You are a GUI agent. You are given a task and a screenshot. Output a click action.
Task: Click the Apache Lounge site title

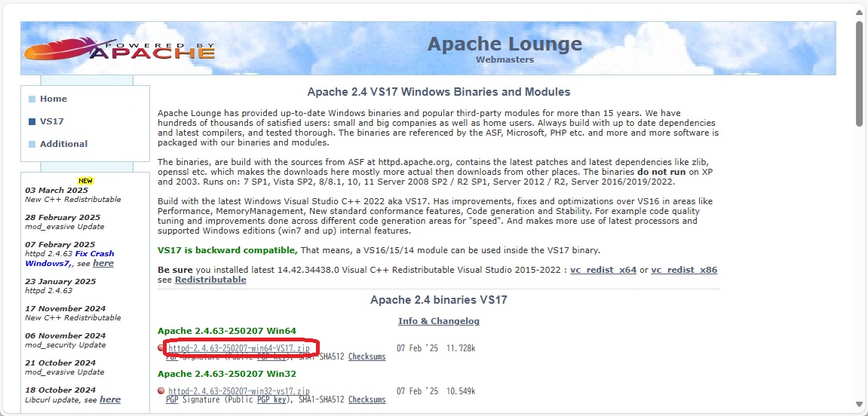click(x=505, y=44)
